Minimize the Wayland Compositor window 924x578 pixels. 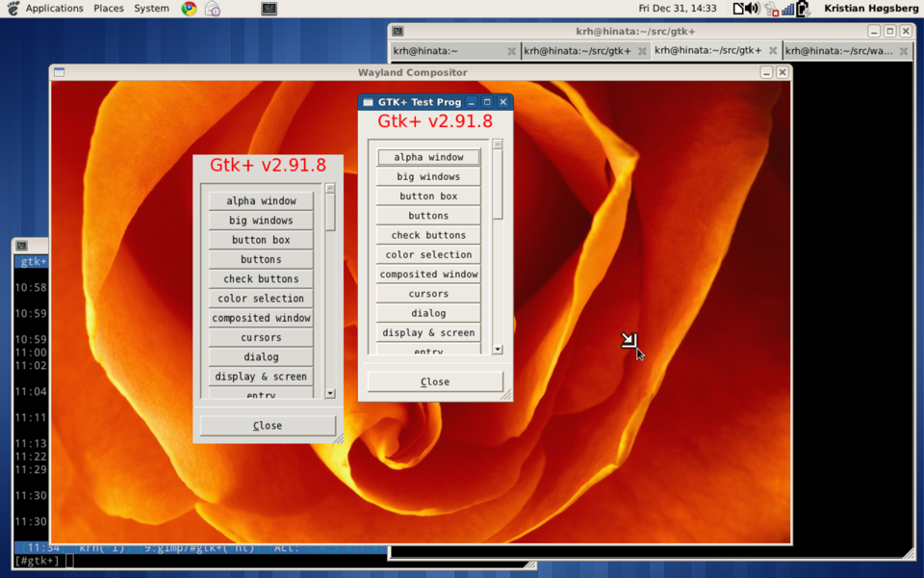[766, 72]
